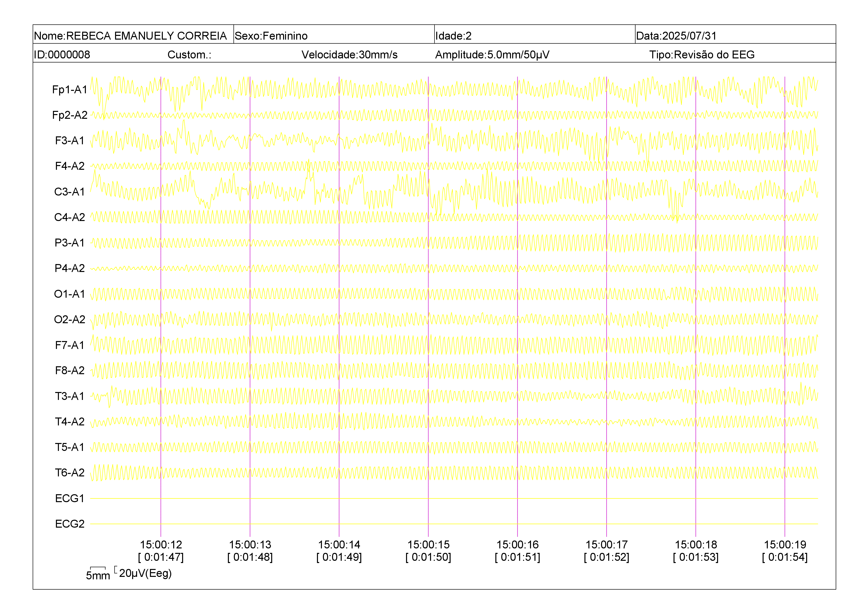
Task: Select the ECG1 channel label
Action: [70, 498]
